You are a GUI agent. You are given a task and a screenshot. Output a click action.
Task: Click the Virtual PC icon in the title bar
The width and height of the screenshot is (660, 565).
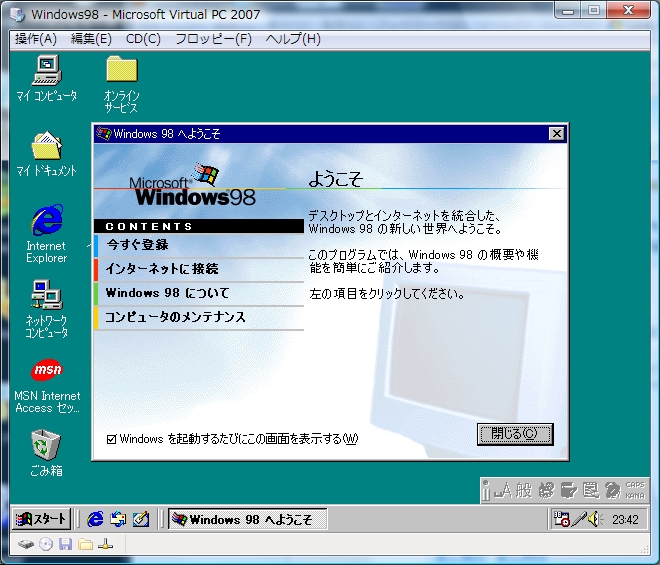(x=18, y=14)
